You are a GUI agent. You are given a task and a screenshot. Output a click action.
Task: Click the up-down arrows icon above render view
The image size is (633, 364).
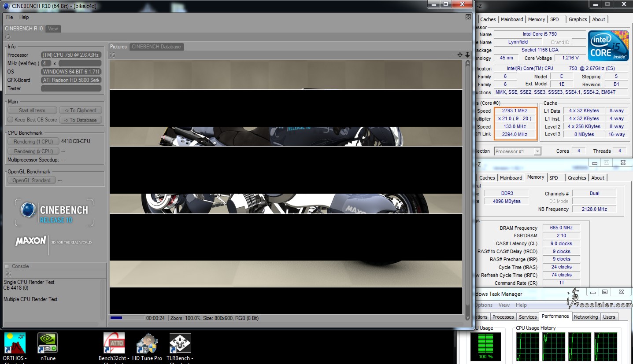[467, 55]
